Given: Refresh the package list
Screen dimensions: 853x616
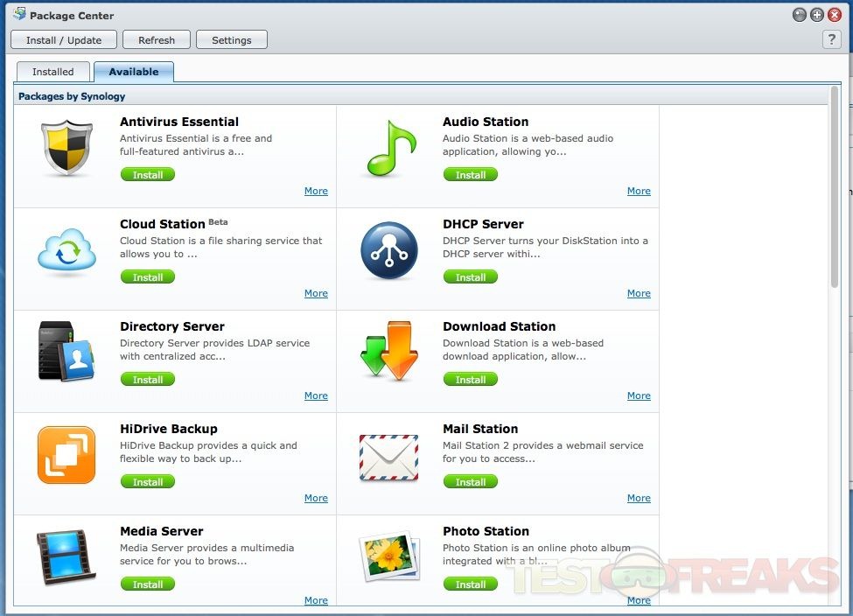Looking at the screenshot, I should click(157, 40).
